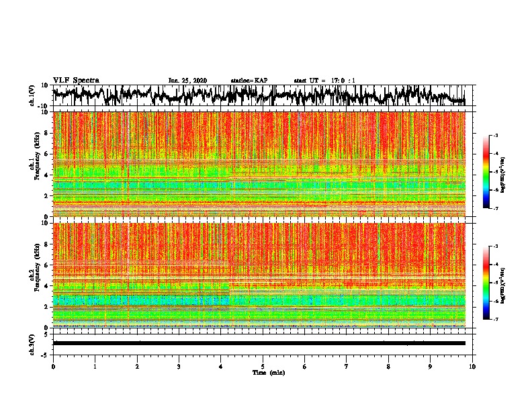
Task: Click the "station=KAP" header label
Action: tap(249, 81)
